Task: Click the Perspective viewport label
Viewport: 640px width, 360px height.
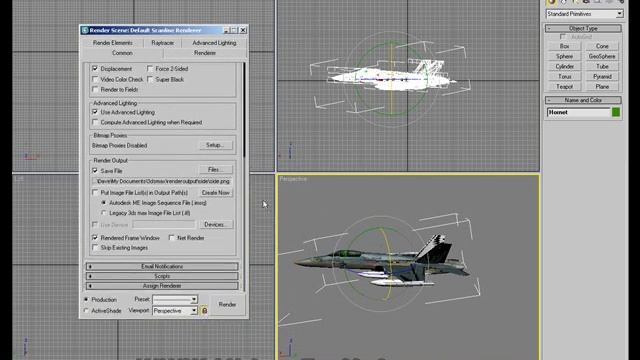Action: (x=293, y=179)
